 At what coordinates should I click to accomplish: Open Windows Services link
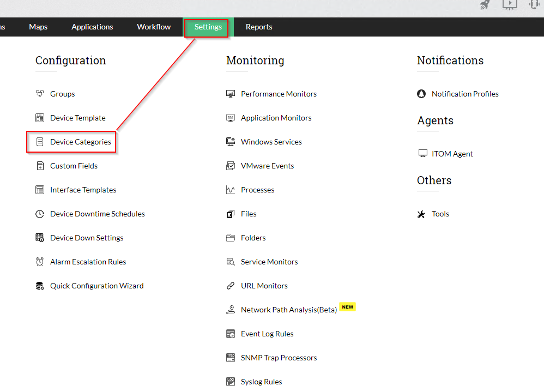pos(271,142)
